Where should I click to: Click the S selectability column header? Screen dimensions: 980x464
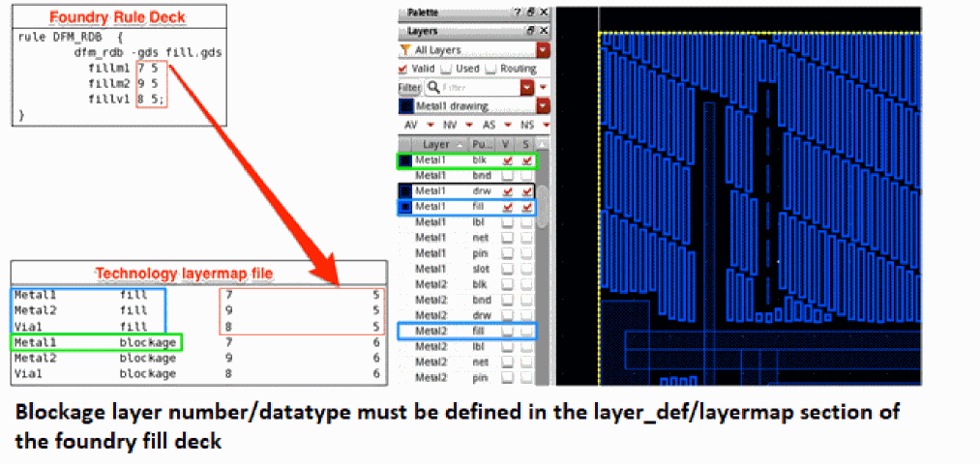click(526, 143)
